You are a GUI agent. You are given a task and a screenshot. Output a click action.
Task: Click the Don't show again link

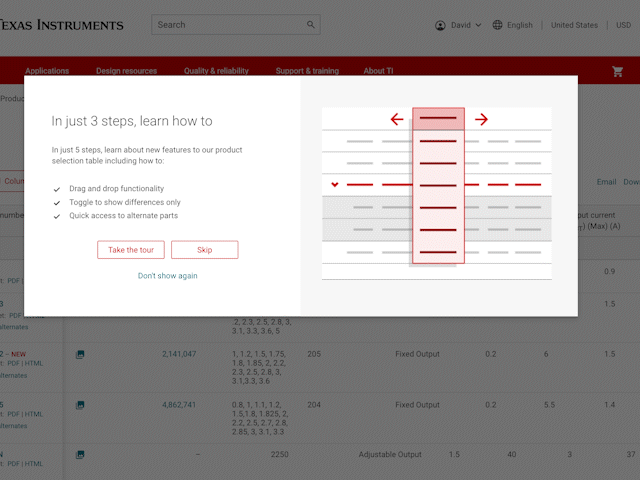pos(167,276)
